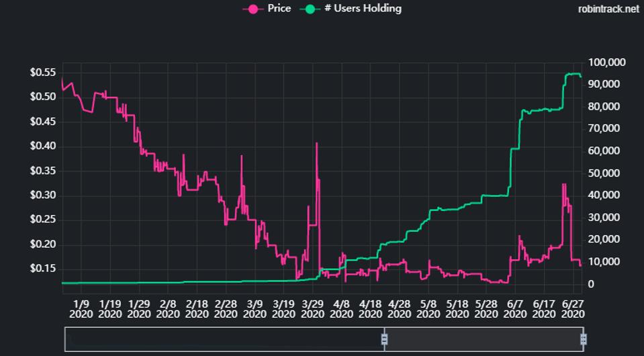Select the 4/28 2020 date axis label

click(x=399, y=308)
